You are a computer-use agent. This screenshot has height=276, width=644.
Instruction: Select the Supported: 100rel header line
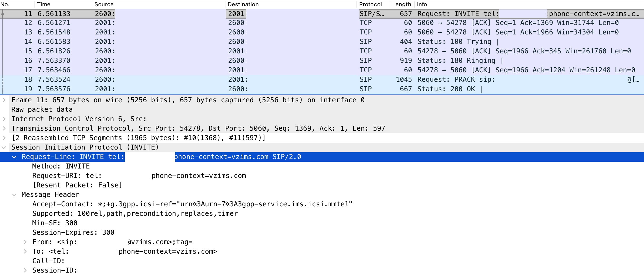coord(322,214)
